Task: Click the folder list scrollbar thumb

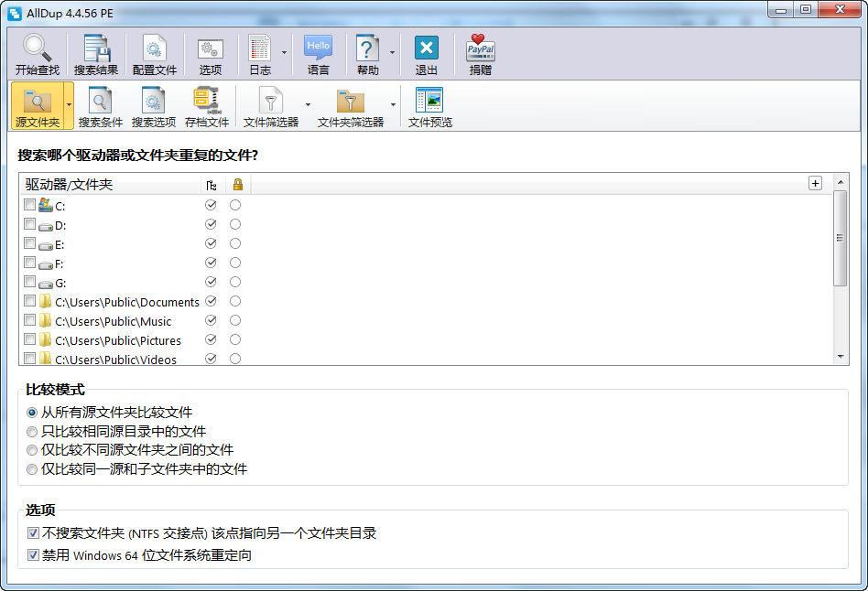Action: [x=840, y=239]
